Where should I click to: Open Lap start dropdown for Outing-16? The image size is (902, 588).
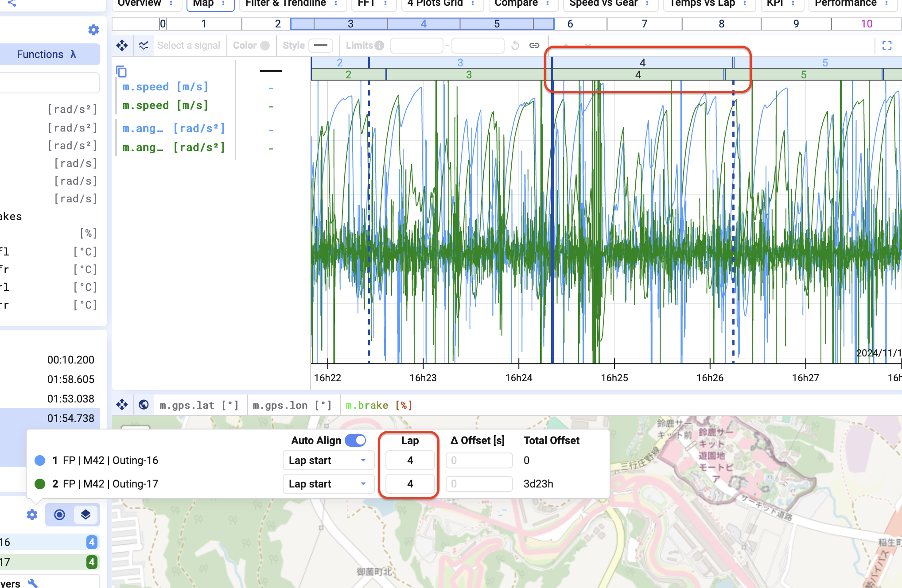point(328,460)
